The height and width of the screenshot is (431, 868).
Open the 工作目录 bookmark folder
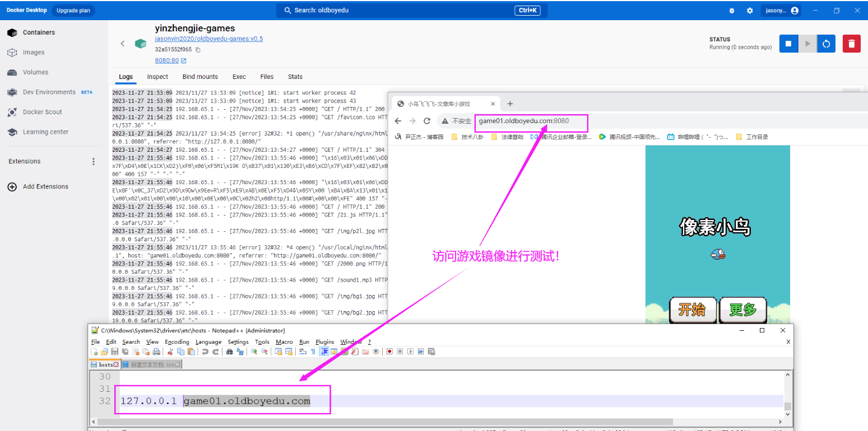coord(752,137)
